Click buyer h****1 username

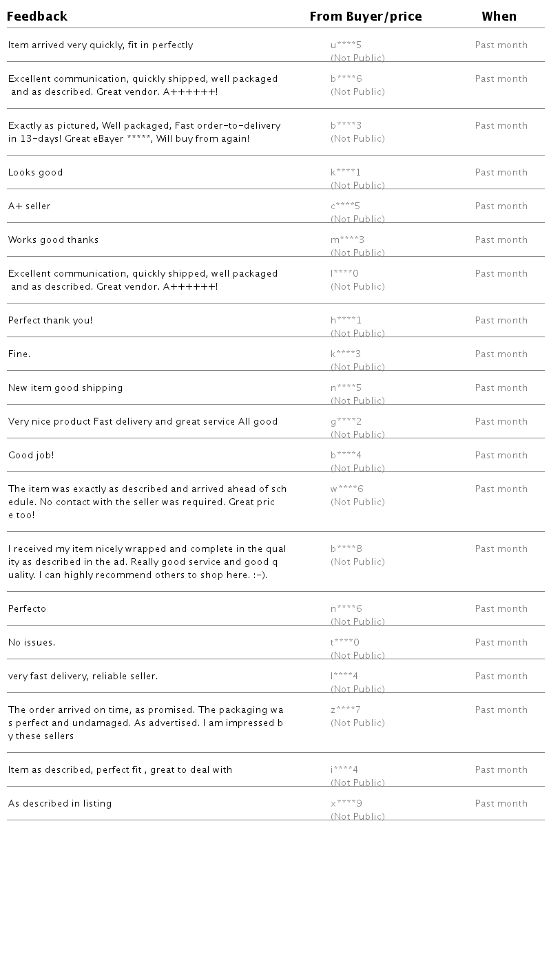(x=346, y=321)
